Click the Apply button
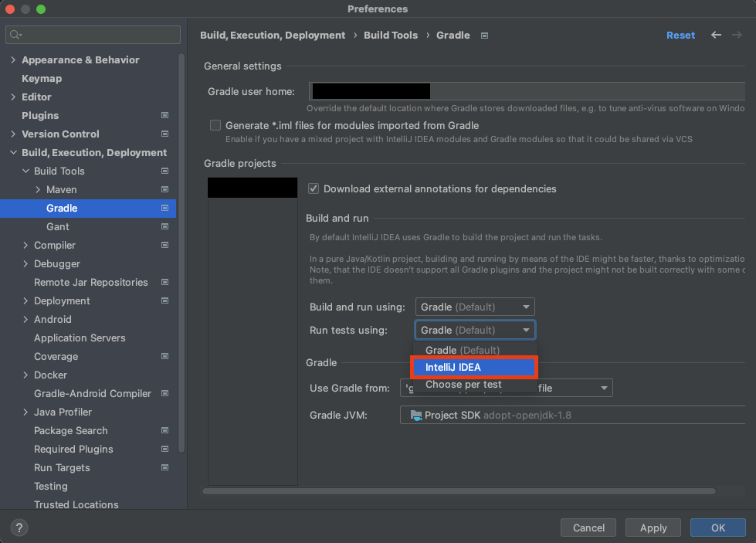The image size is (756, 543). click(x=653, y=528)
